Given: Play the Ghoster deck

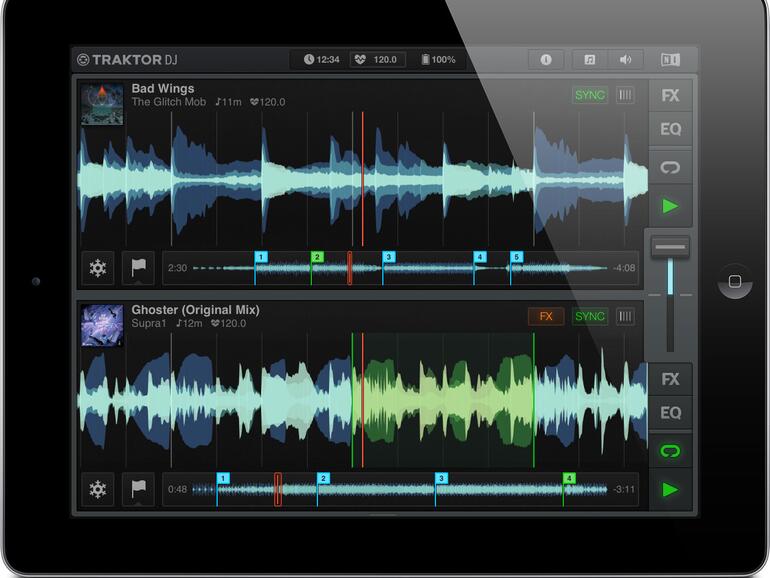Looking at the screenshot, I should pyautogui.click(x=670, y=490).
